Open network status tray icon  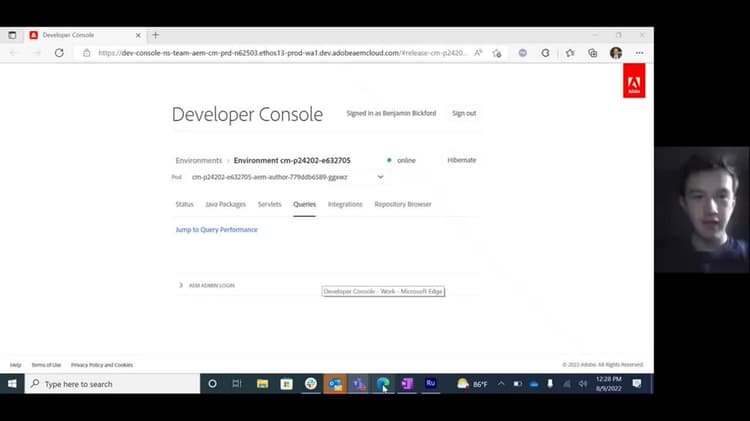point(566,384)
